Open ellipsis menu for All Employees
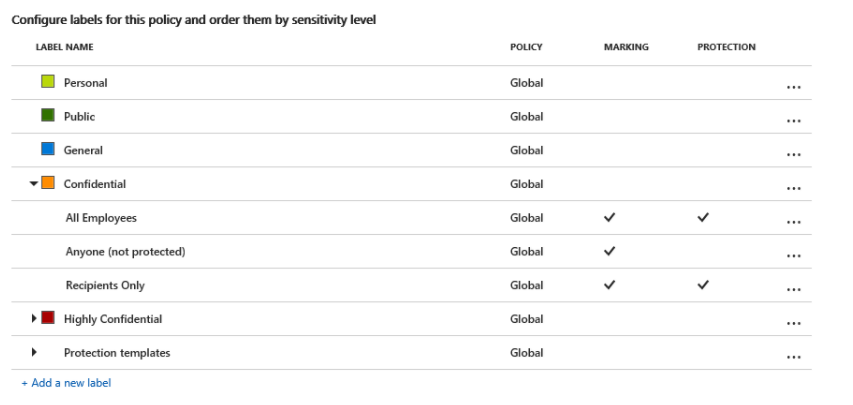The height and width of the screenshot is (405, 853). [x=793, y=222]
